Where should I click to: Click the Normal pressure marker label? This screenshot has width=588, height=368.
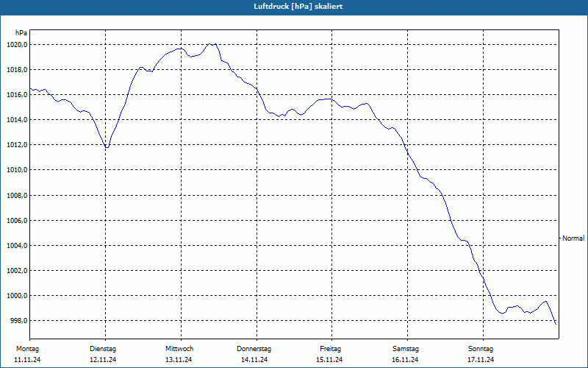pos(573,238)
